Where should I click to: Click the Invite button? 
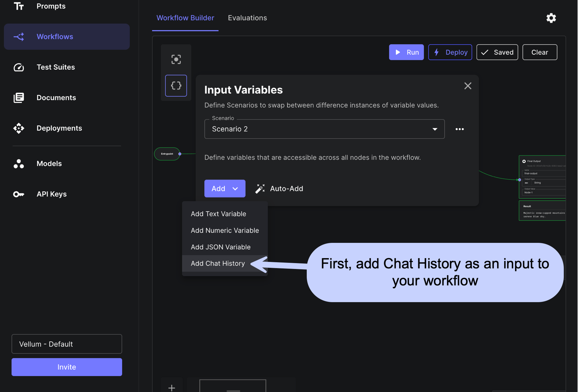pos(67,367)
